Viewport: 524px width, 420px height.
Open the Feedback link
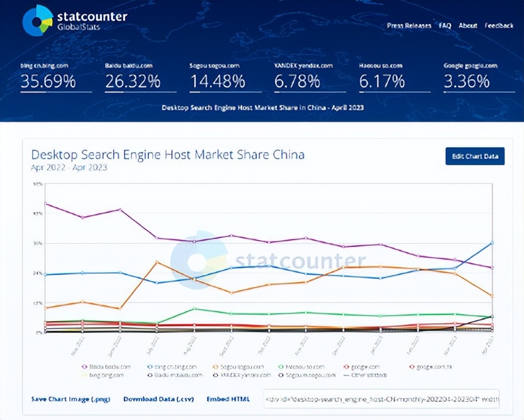(x=499, y=26)
